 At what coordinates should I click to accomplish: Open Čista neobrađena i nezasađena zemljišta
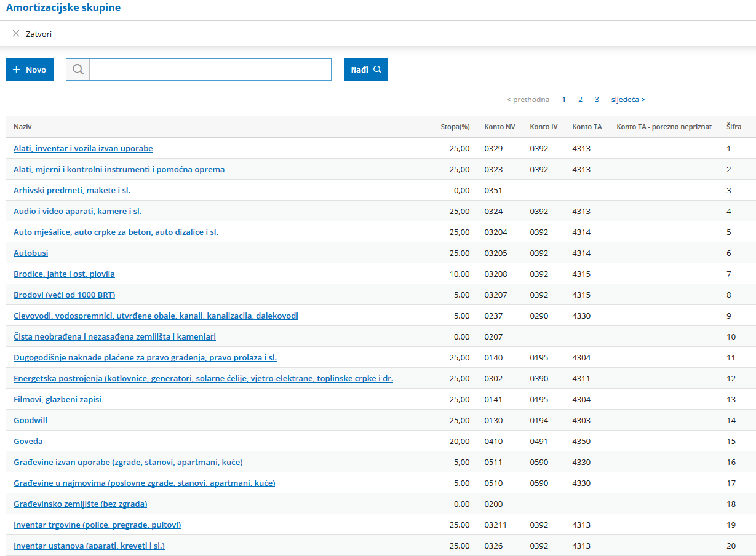114,336
